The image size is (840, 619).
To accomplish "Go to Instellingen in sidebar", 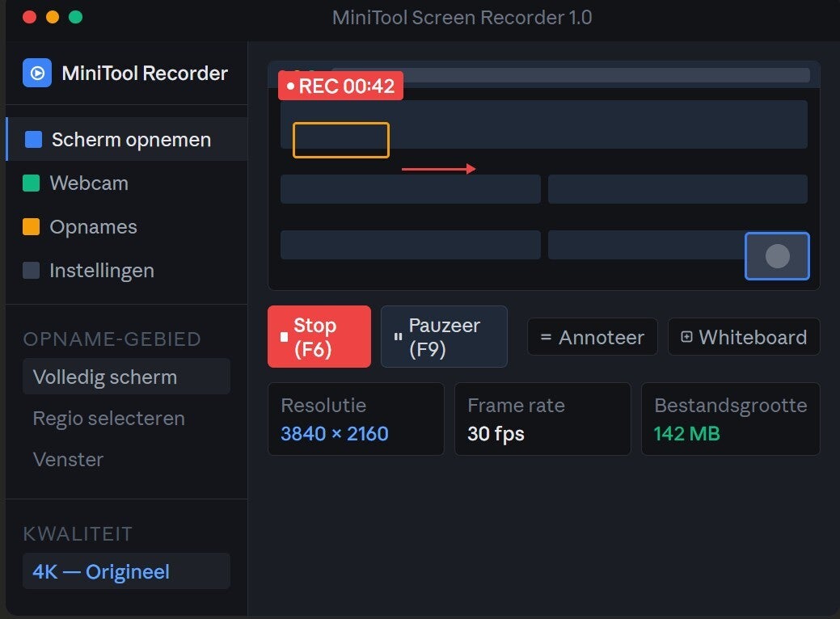I will click(x=102, y=271).
